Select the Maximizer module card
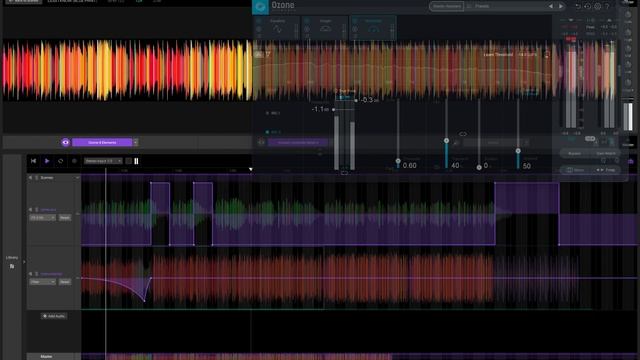640x360 pixels. click(x=373, y=28)
